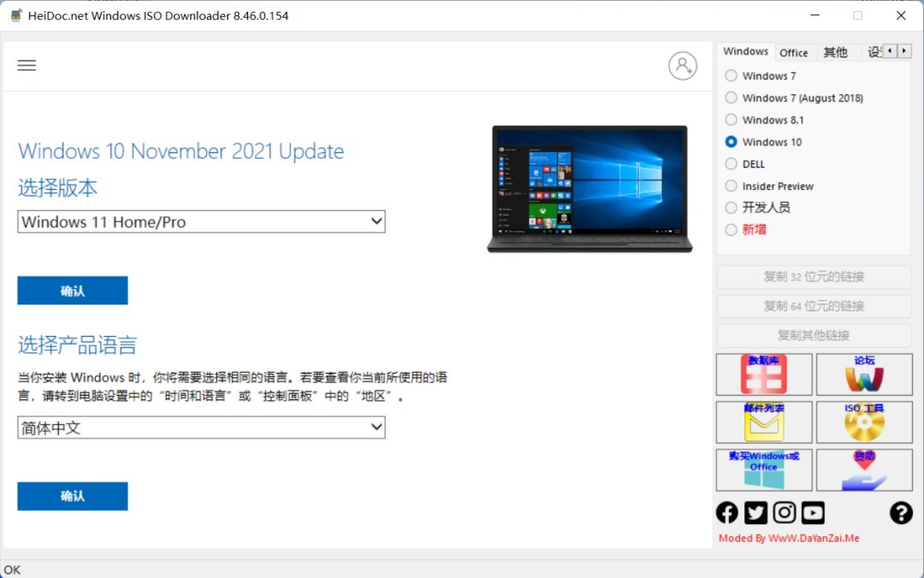Switch to the 其他 tab
924x578 pixels.
835,53
